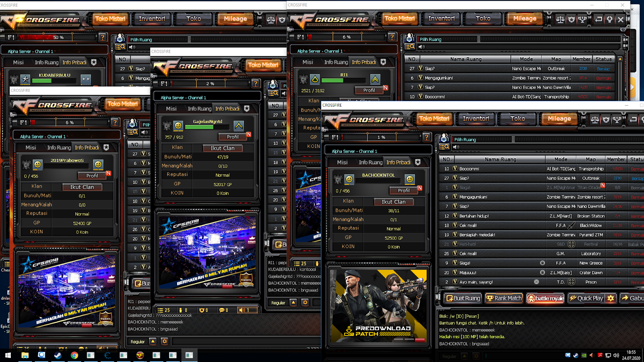Open Chrome from Windows taskbar
Viewport: 644px width, 362px height.
coord(74,355)
